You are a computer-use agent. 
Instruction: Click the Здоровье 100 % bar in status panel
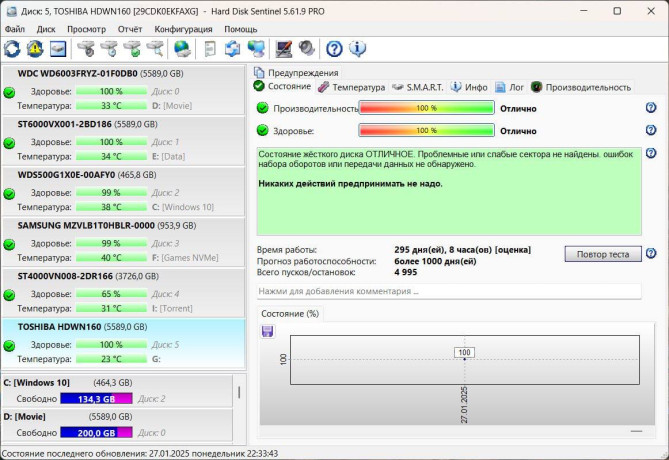pyautogui.click(x=426, y=130)
